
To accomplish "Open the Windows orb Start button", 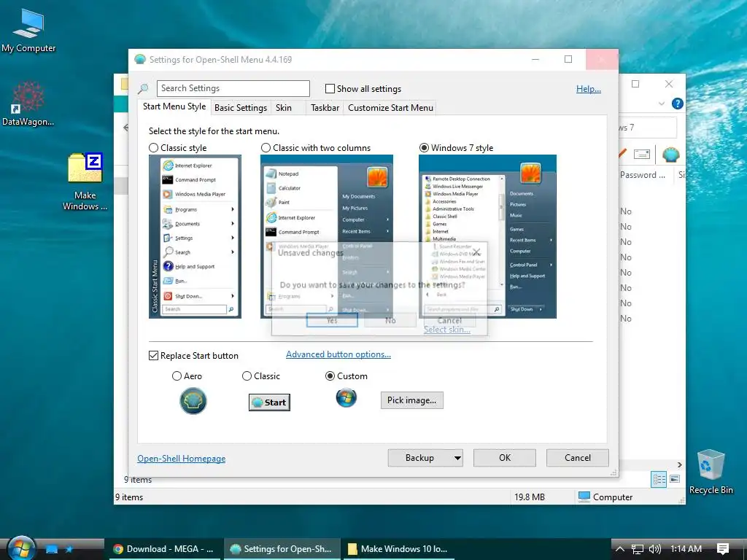I will 21,548.
